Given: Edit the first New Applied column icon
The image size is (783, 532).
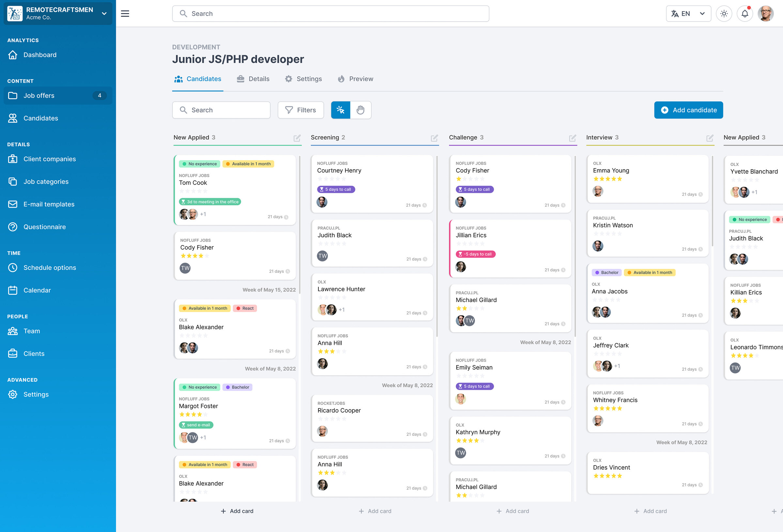Looking at the screenshot, I should click(297, 138).
